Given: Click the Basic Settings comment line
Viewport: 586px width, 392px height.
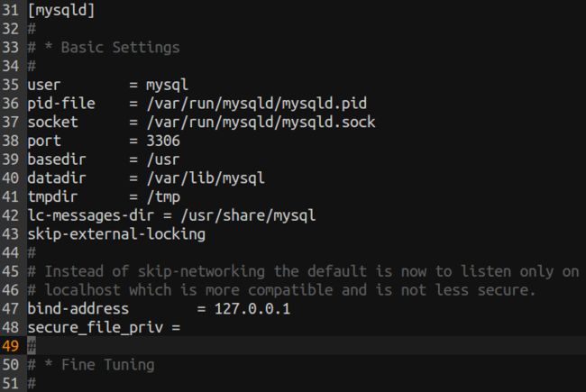Looking at the screenshot, I should [x=104, y=48].
